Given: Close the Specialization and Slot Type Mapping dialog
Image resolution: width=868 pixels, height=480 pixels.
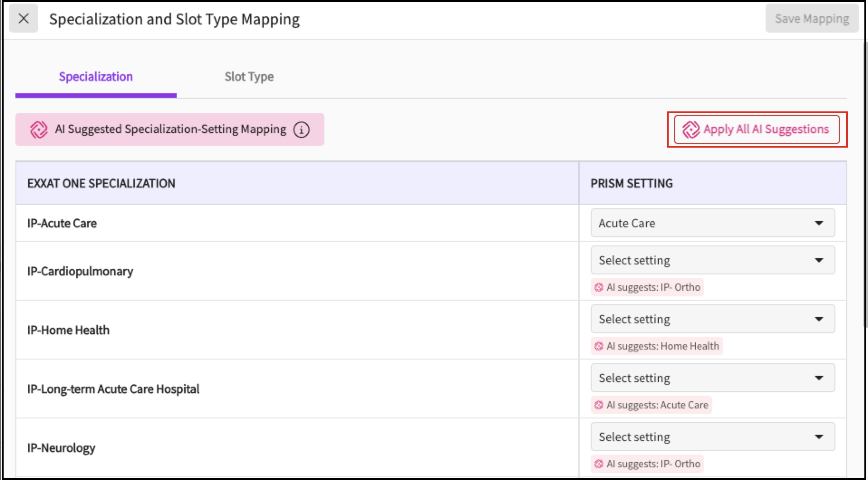Looking at the screenshot, I should [x=24, y=19].
